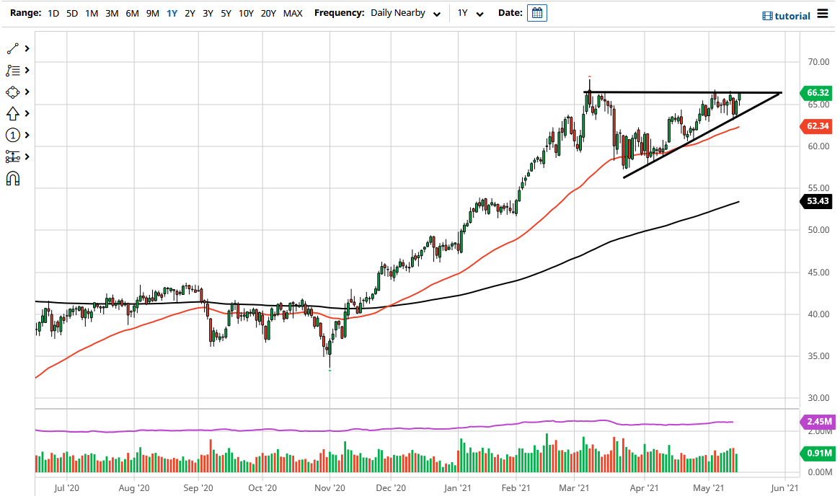Select the 1D range option
Viewport: 840px width, 504px height.
(53, 13)
